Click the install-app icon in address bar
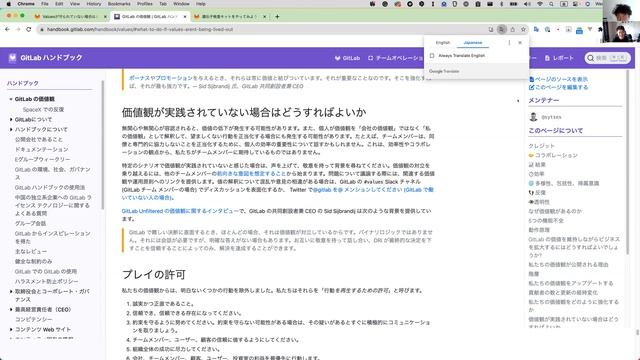 (x=491, y=29)
